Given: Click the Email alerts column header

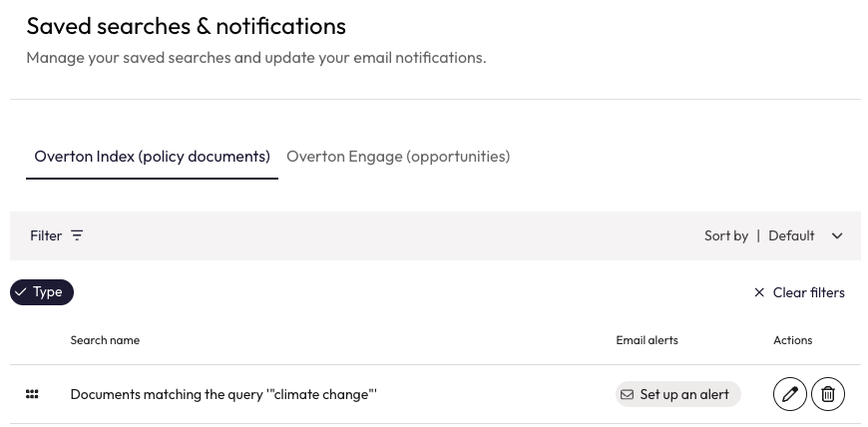Looking at the screenshot, I should click(647, 340).
